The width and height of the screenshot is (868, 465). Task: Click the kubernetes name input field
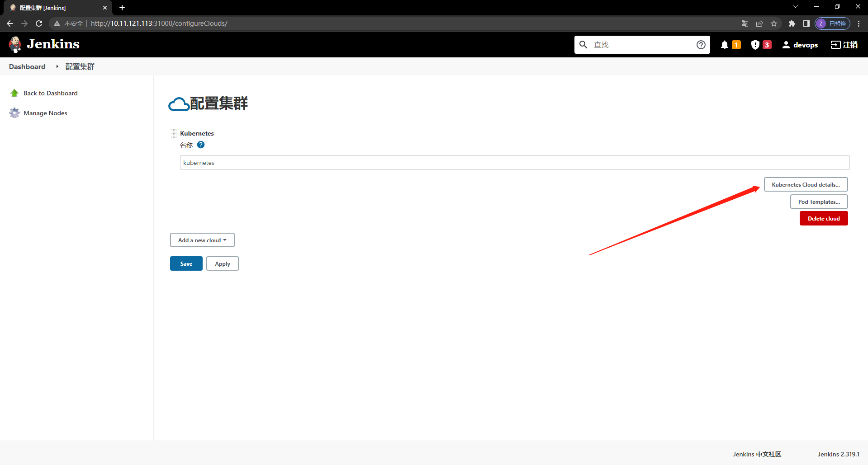515,163
